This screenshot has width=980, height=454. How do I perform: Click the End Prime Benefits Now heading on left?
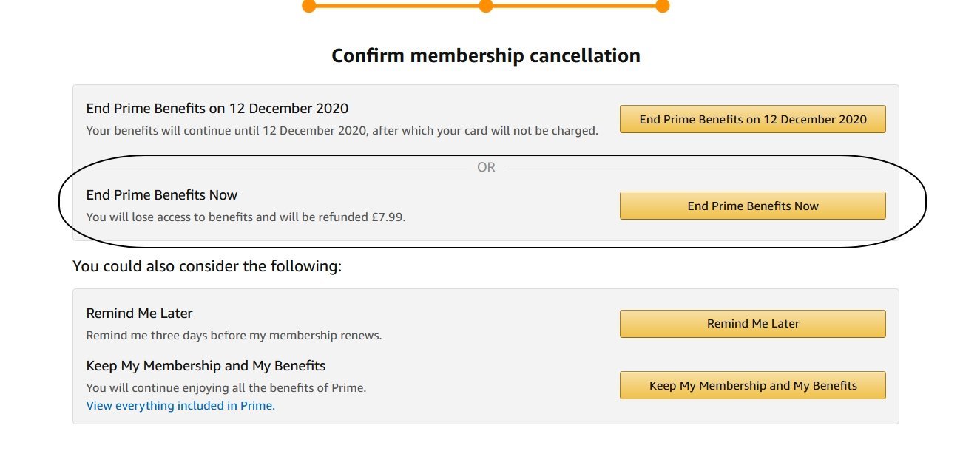[162, 195]
